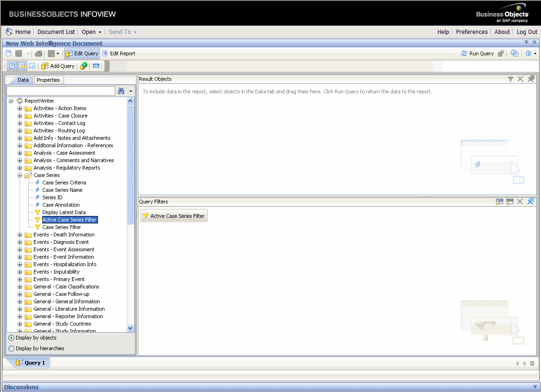Select Events - Hospitalization Info folder

(65, 264)
